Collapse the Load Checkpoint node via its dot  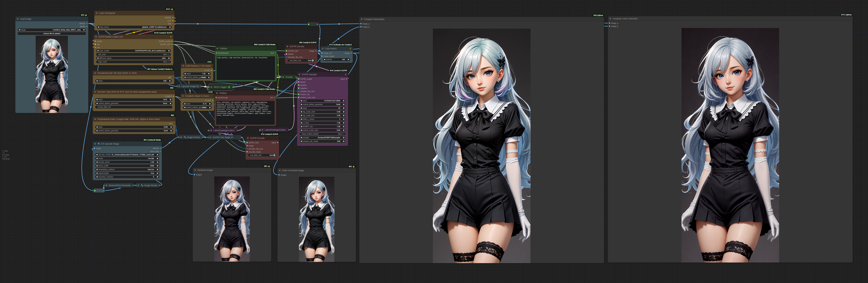click(97, 13)
